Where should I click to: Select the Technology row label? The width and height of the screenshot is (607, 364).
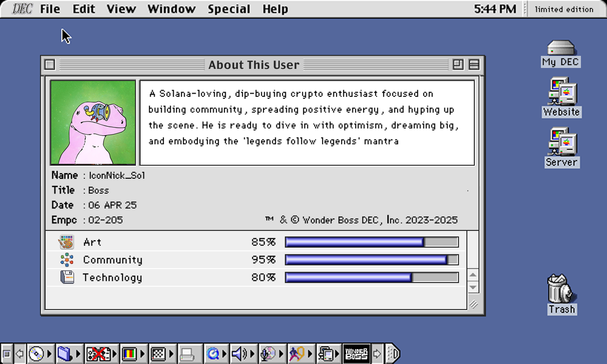[112, 278]
